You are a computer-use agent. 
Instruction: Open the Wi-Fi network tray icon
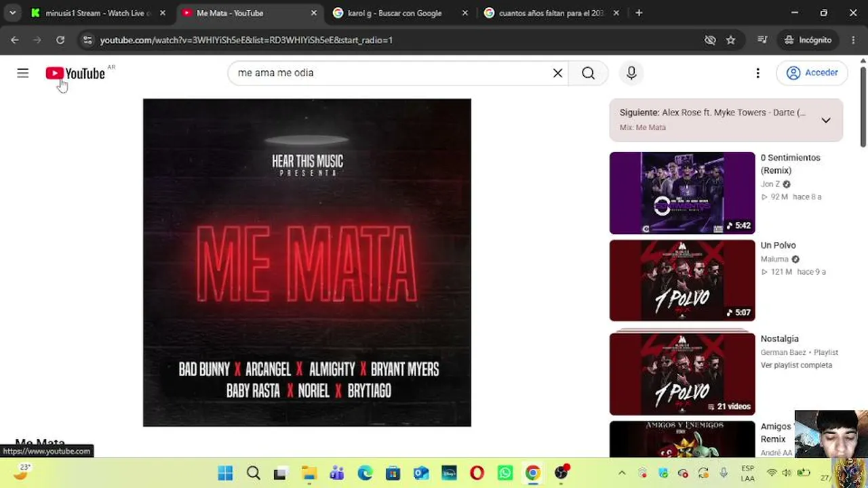pyautogui.click(x=772, y=473)
